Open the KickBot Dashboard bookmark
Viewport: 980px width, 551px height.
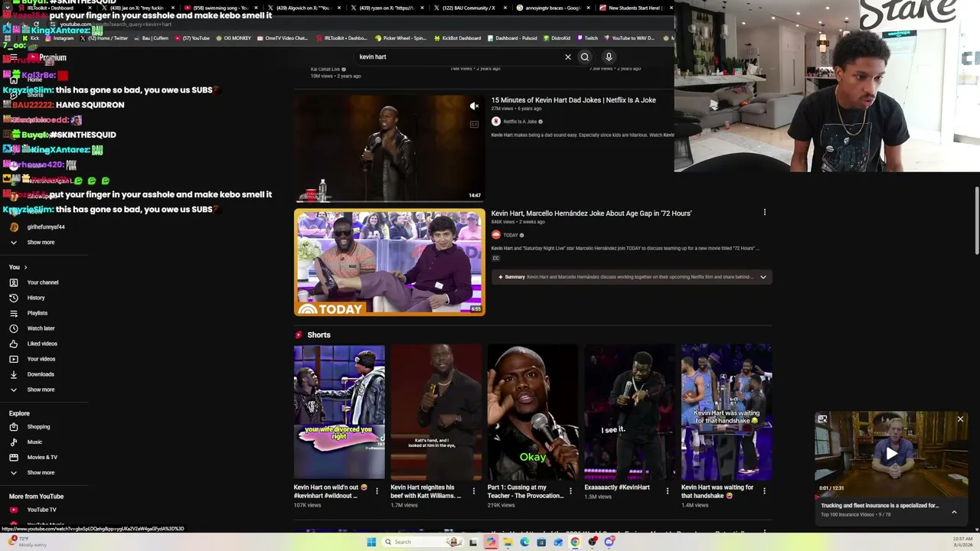click(x=458, y=38)
